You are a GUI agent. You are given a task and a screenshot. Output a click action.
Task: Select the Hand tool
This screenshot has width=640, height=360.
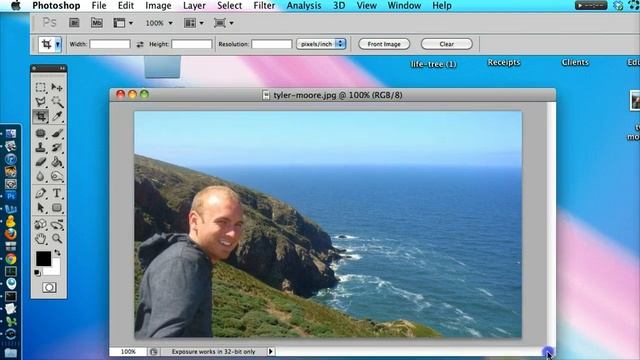[x=40, y=239]
